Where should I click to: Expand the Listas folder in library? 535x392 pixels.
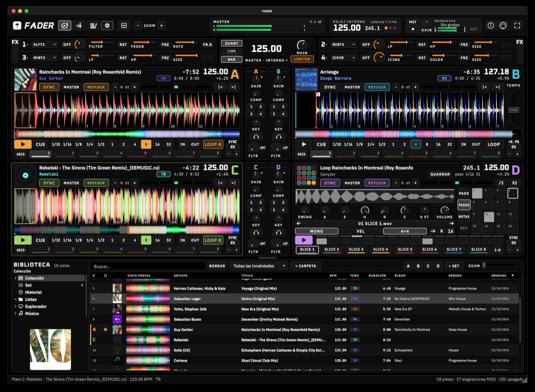[16, 299]
